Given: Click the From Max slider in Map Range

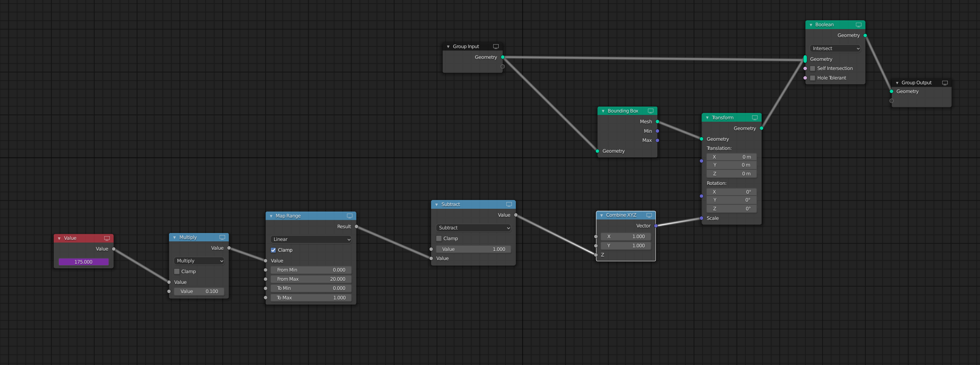Looking at the screenshot, I should 311,279.
